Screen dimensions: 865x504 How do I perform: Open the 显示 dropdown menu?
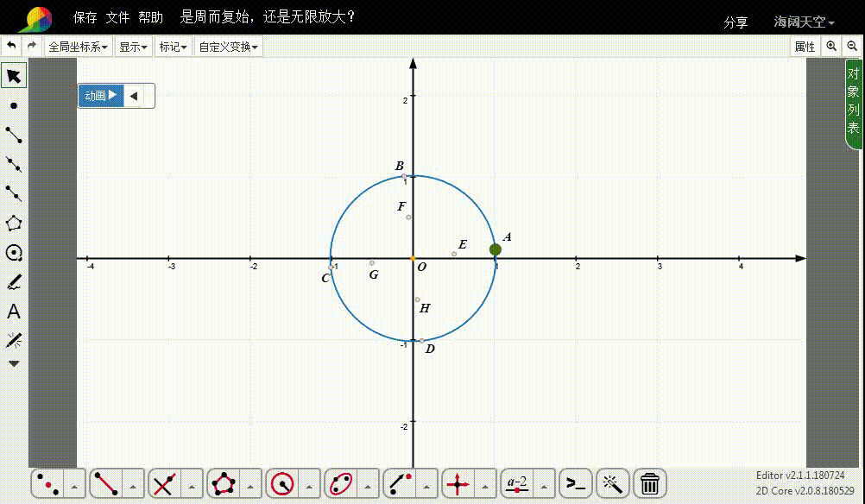(x=133, y=47)
